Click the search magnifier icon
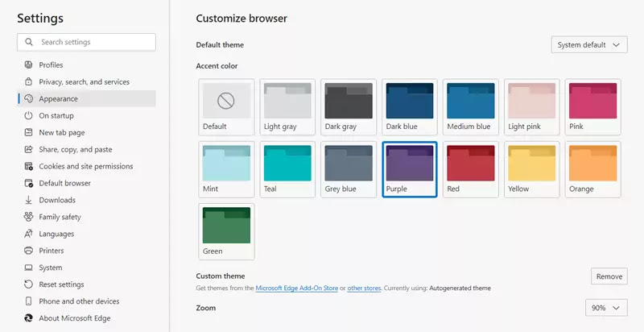 [x=29, y=42]
